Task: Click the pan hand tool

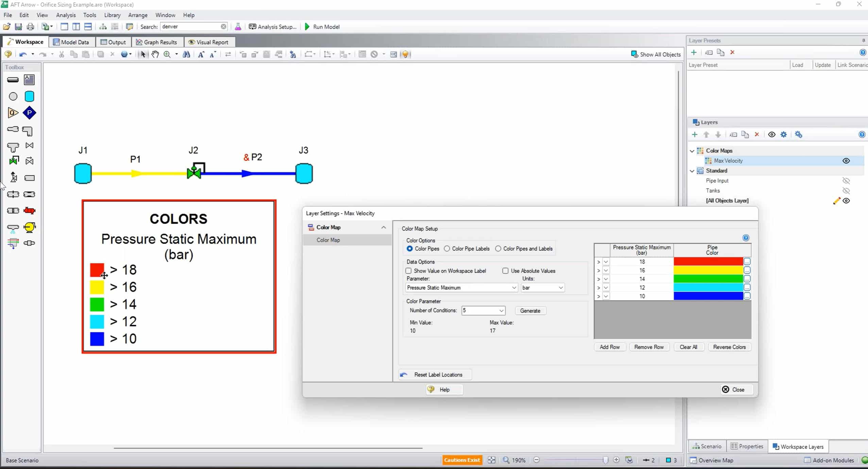Action: (155, 54)
